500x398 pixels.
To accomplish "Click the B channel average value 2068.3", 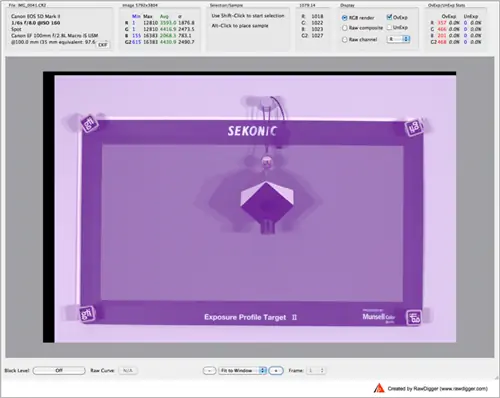I will 168,36.
